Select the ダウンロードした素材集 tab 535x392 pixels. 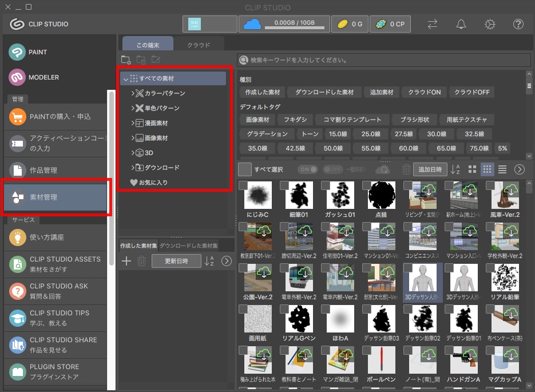[188, 246]
